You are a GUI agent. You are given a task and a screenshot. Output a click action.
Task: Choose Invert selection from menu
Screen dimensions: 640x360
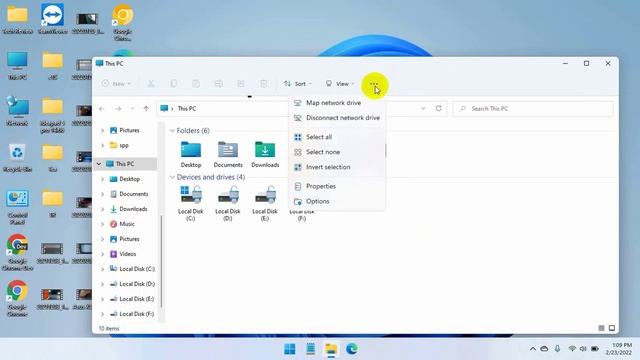click(x=337, y=167)
